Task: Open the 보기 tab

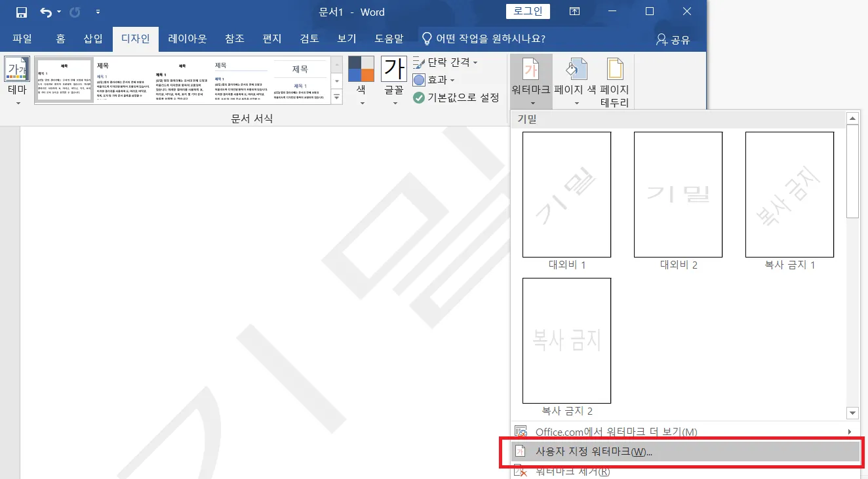Action: point(347,39)
